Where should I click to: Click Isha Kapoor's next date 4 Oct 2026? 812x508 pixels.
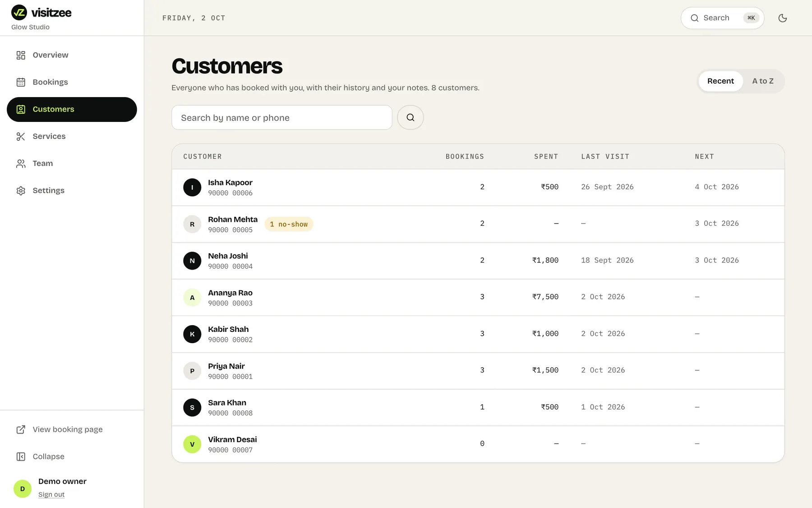[x=717, y=187]
